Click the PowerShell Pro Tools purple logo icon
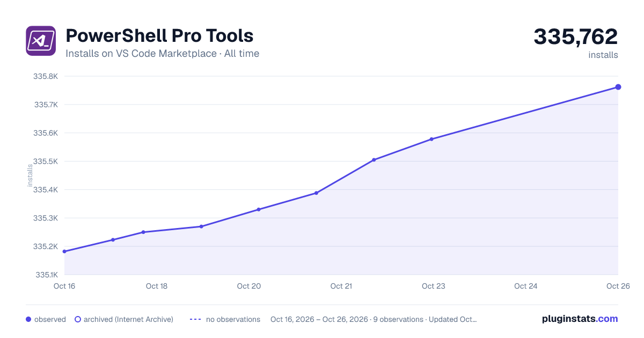The height and width of the screenshot is (338, 644). (x=41, y=41)
